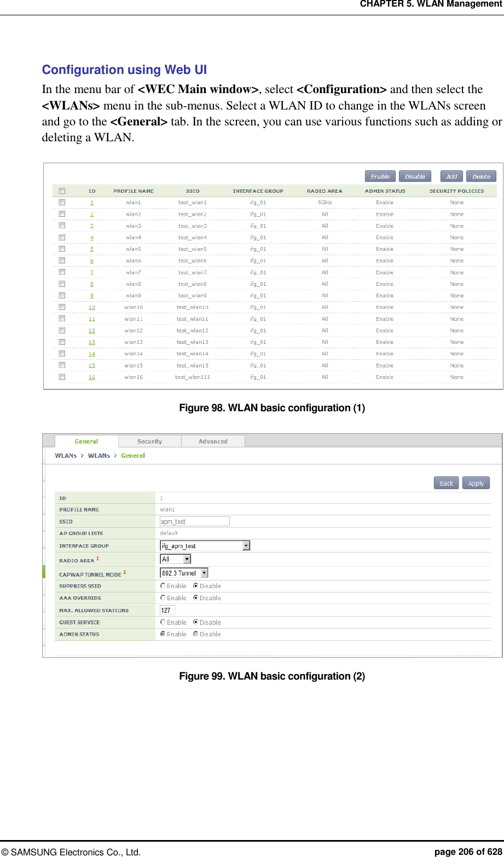This screenshot has height=857, width=504.
Task: Click the wlan14 profile name cell
Action: 134,354
